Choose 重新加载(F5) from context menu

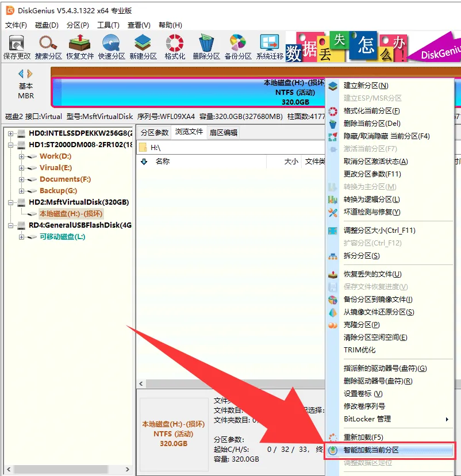click(x=390, y=437)
